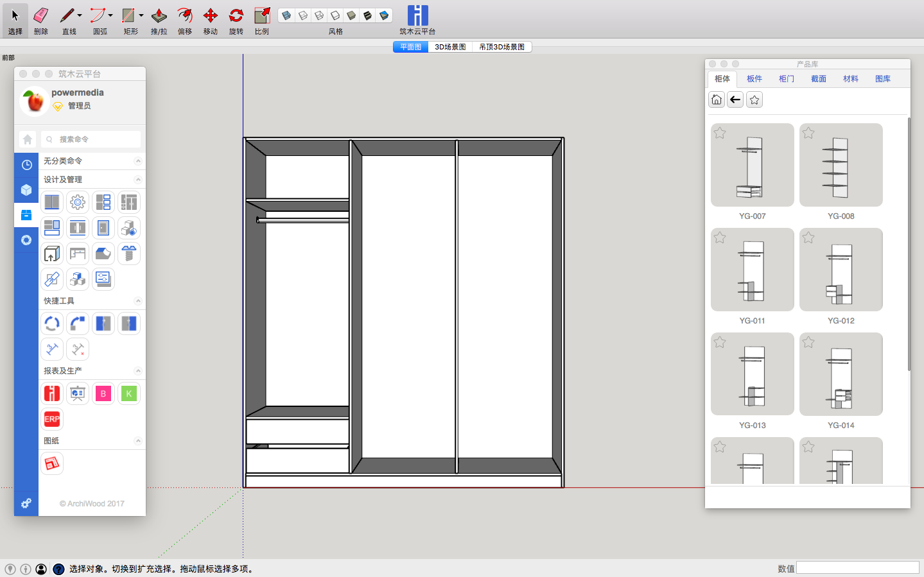
Task: Open the line tool dropdown arrow
Action: (x=80, y=15)
